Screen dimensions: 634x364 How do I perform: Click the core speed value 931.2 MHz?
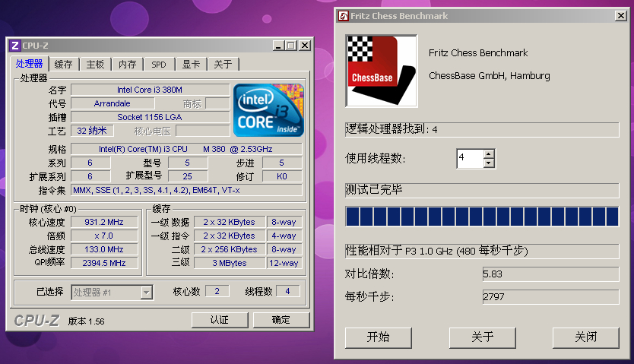pyautogui.click(x=104, y=222)
